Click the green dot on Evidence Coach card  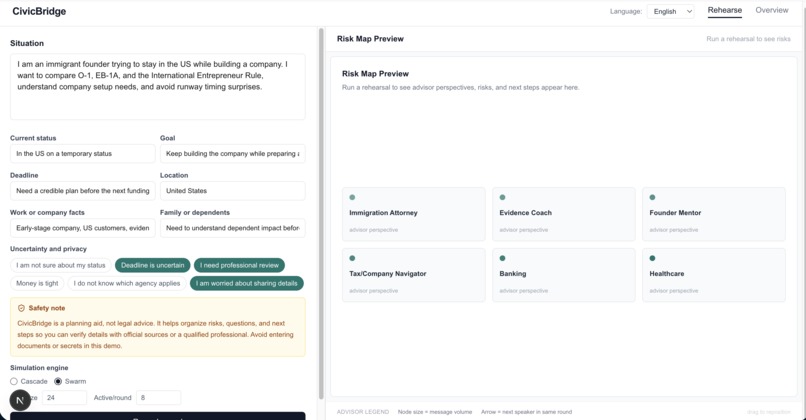pyautogui.click(x=502, y=197)
